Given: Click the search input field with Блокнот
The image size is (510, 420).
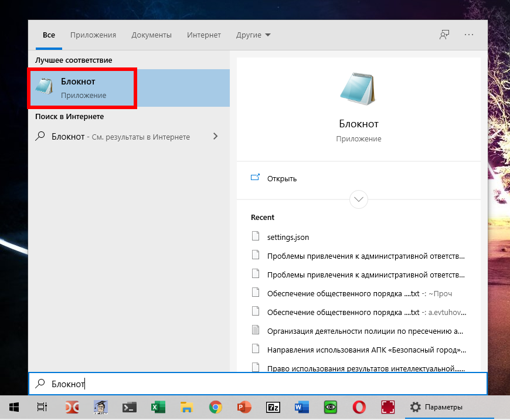Looking at the screenshot, I should pos(258,384).
